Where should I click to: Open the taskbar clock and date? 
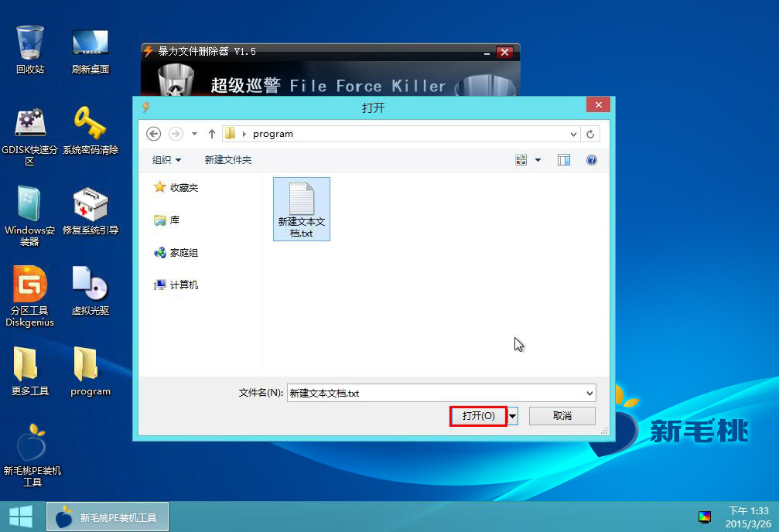click(x=748, y=517)
